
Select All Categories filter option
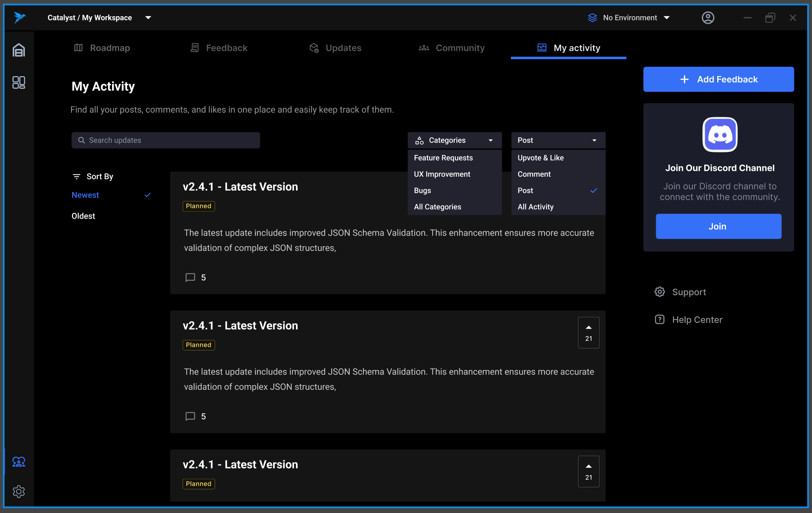coord(437,207)
